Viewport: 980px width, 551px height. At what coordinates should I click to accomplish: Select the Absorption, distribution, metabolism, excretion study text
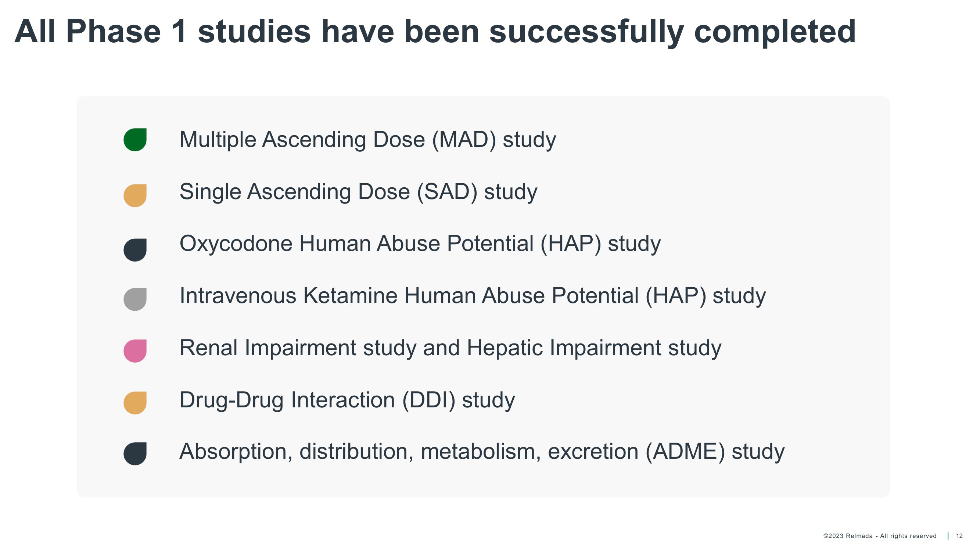(482, 452)
